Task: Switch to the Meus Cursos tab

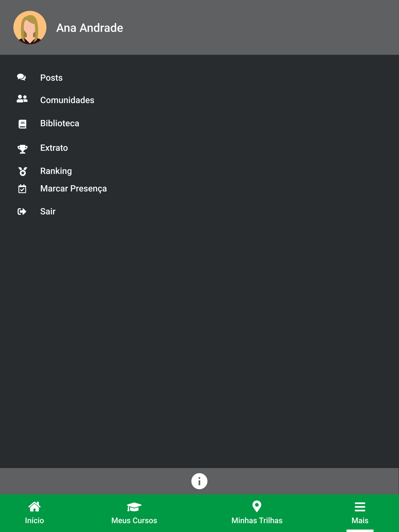Action: click(x=134, y=513)
